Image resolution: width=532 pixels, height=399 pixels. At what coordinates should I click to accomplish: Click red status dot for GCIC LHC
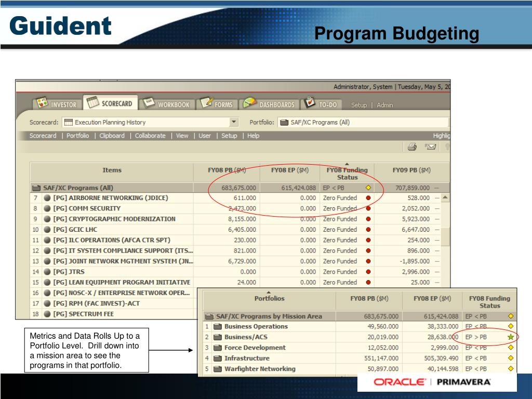pos(368,229)
